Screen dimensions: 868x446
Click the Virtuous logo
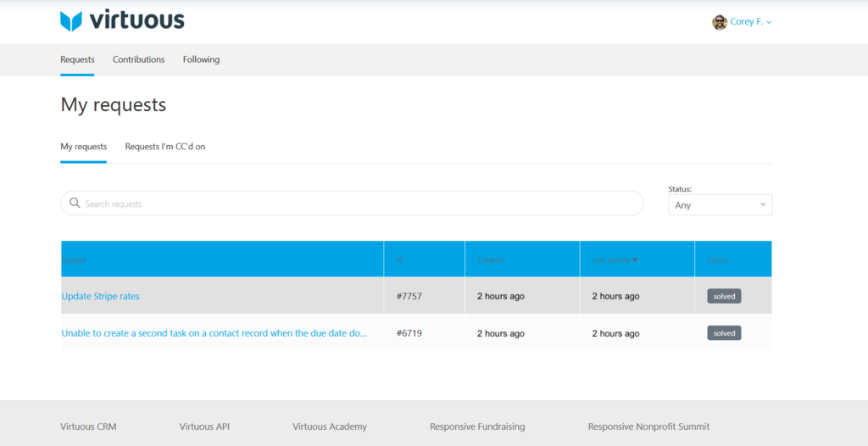tap(122, 21)
